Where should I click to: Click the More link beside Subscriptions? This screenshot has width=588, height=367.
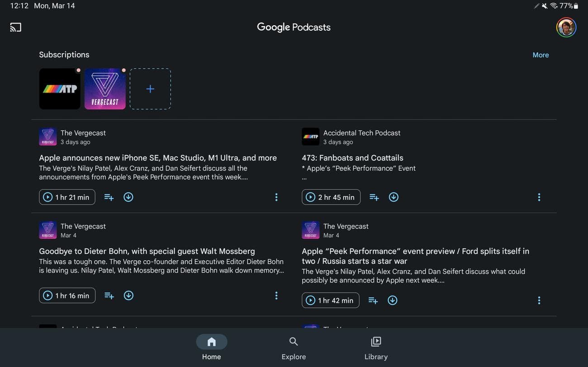(x=541, y=55)
